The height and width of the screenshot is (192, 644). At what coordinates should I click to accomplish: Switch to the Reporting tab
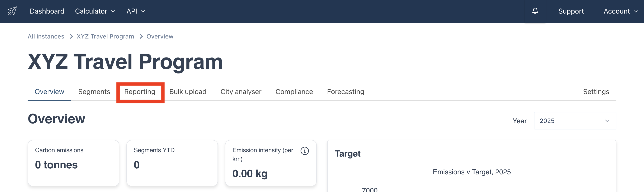click(x=140, y=92)
